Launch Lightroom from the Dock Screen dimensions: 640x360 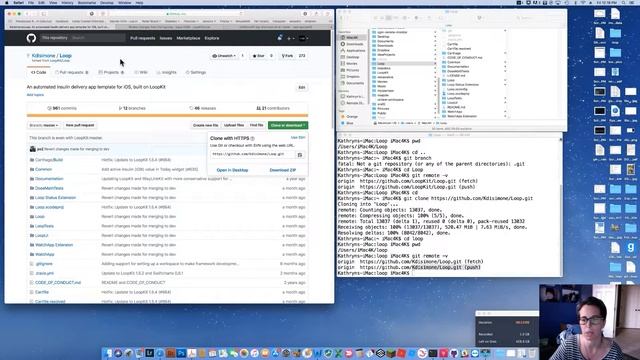[151, 353]
